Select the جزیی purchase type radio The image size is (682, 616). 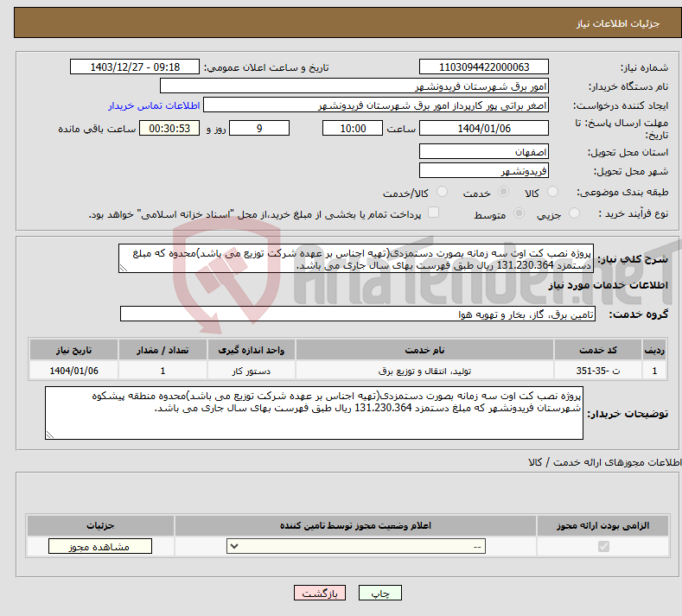pos(574,213)
